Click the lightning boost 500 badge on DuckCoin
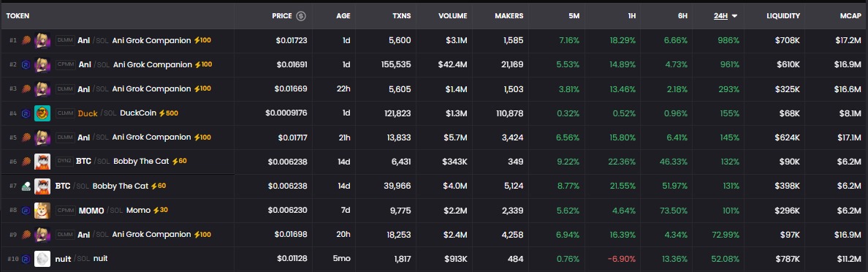The image size is (868, 272). (x=168, y=113)
